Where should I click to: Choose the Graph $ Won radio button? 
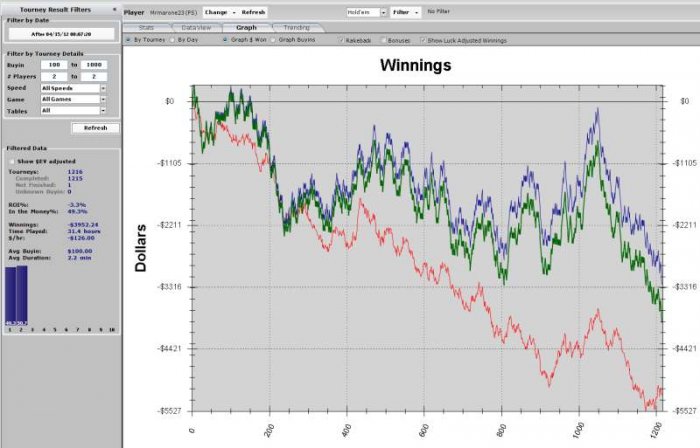coord(225,40)
